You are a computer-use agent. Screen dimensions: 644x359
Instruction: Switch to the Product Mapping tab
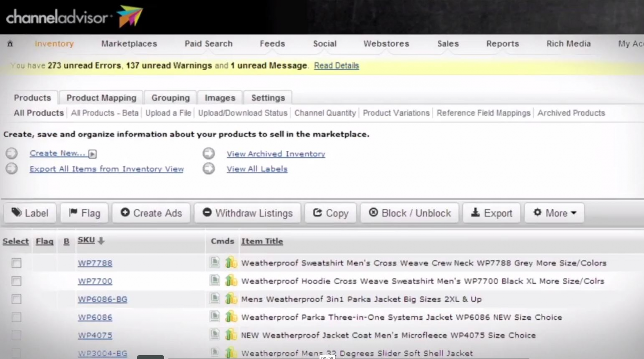pos(101,98)
